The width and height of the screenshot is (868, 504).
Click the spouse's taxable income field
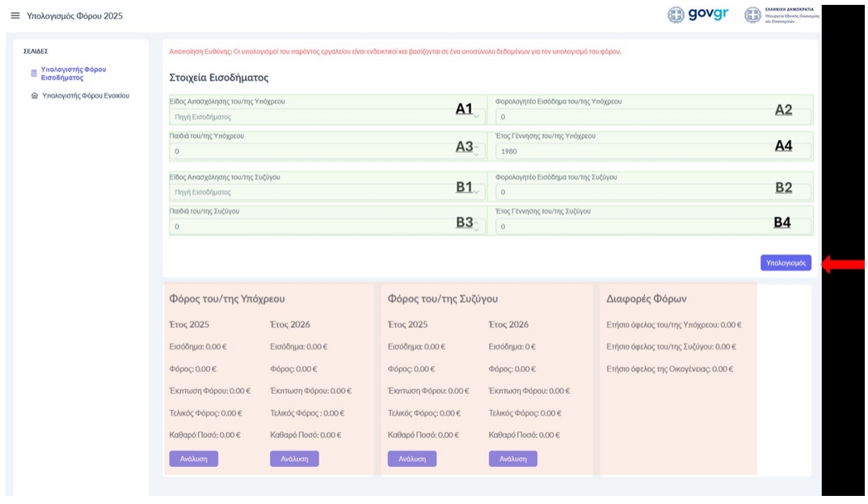(x=630, y=192)
